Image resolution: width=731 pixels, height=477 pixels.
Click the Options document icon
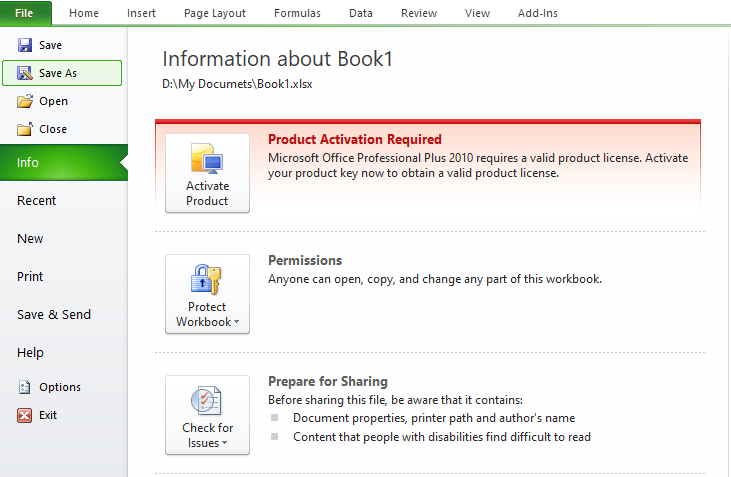click(25, 387)
